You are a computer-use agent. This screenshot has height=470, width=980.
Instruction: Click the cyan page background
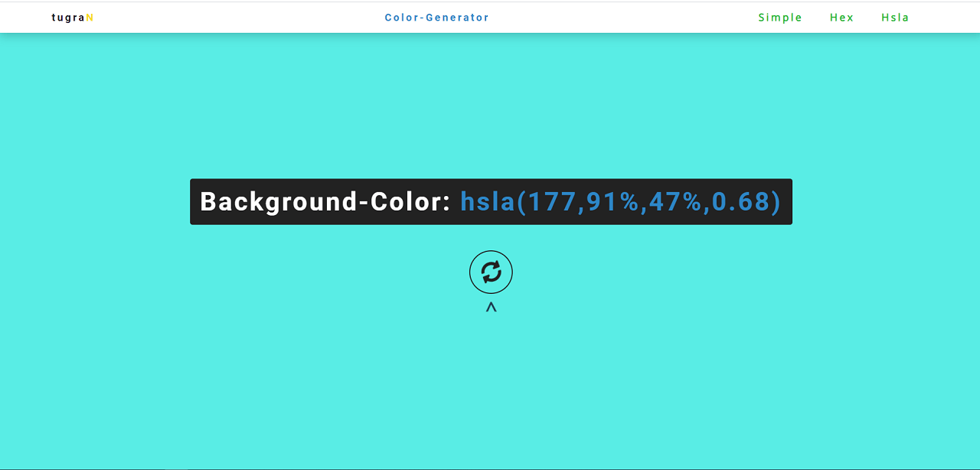point(490,383)
